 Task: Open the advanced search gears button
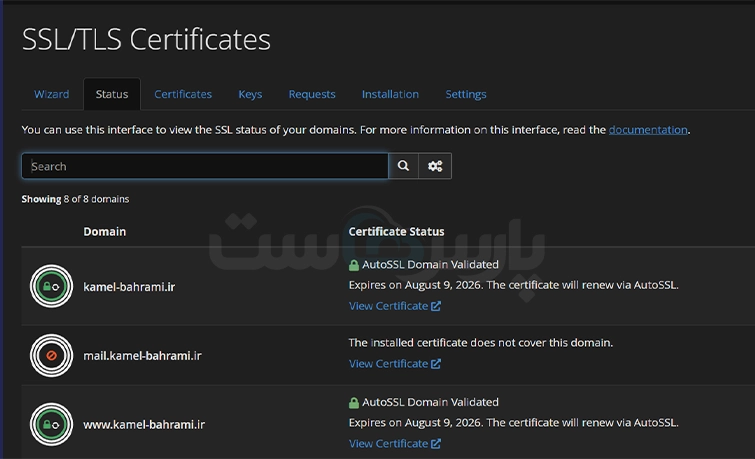pyautogui.click(x=435, y=166)
